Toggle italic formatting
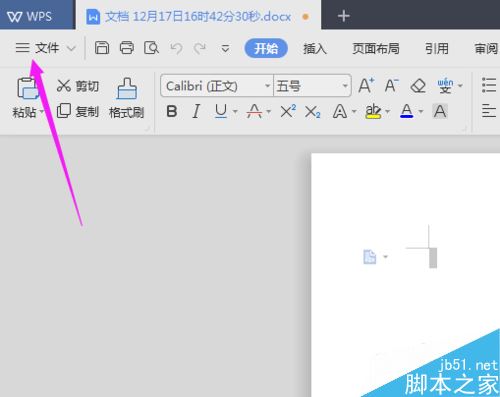 197,111
